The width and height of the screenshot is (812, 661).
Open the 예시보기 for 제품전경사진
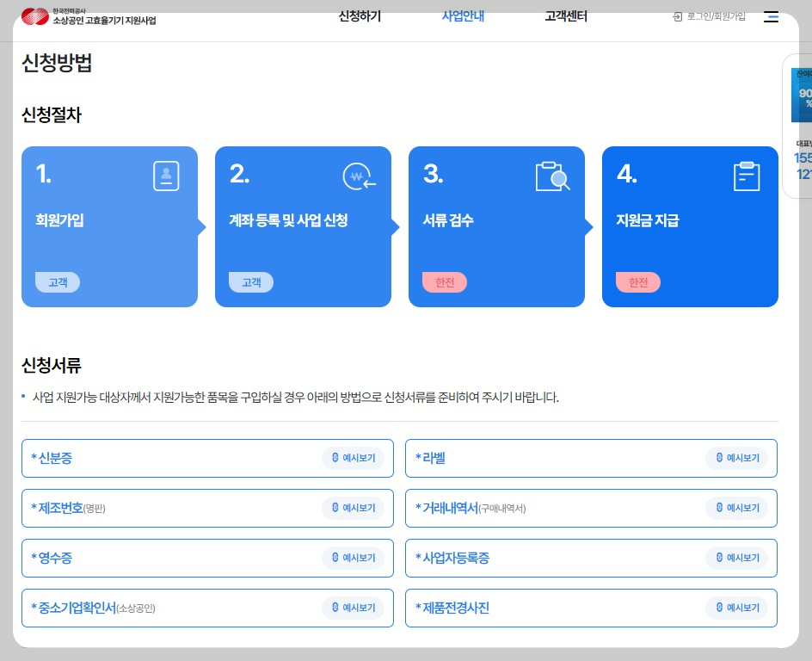coord(737,608)
